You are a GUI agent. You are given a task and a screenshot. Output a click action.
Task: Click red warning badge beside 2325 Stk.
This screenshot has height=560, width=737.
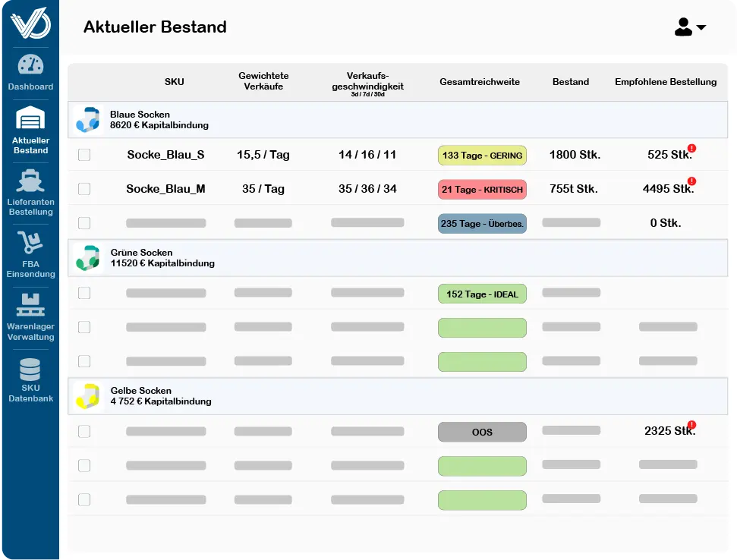(691, 425)
